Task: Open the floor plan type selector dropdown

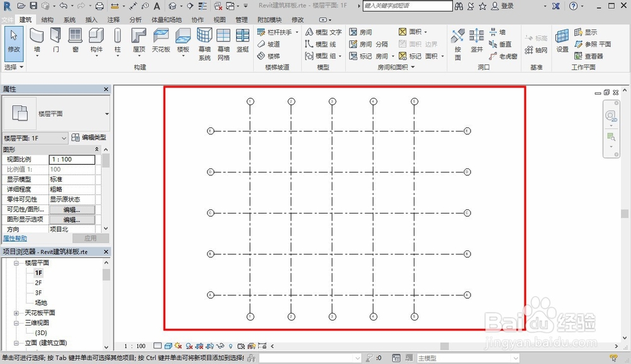Action: (x=107, y=114)
